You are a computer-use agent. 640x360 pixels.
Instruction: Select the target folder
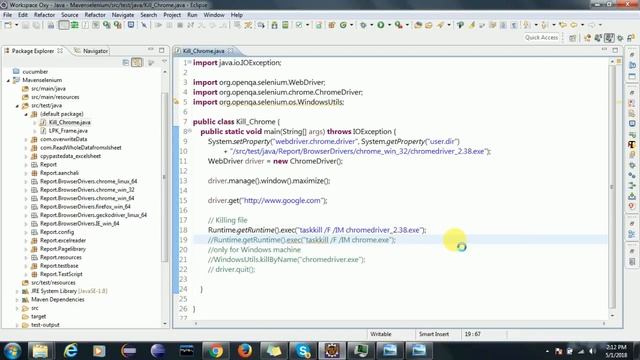coord(38,316)
